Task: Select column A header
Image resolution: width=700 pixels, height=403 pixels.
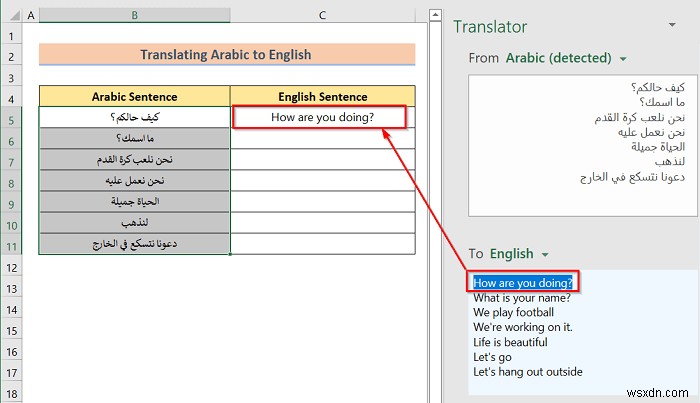Action: [31, 16]
